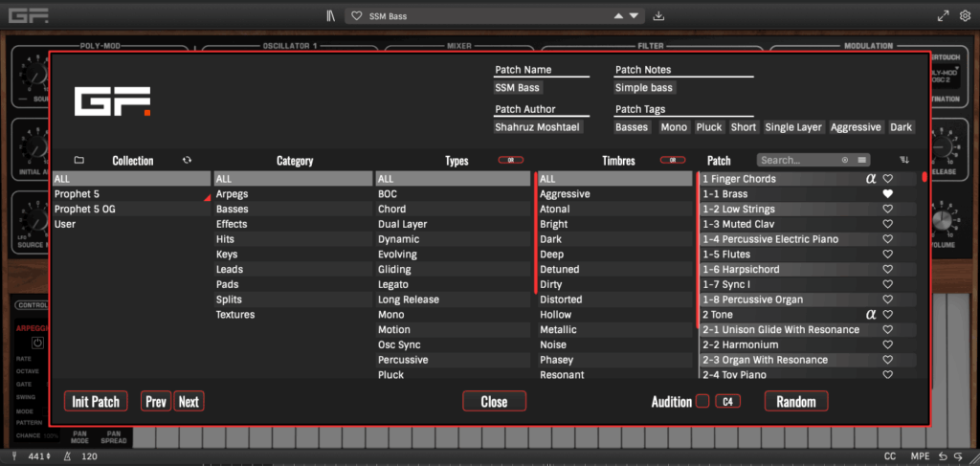Step to next patch with the top bar down arrow
The image size is (980, 466).
tap(634, 16)
